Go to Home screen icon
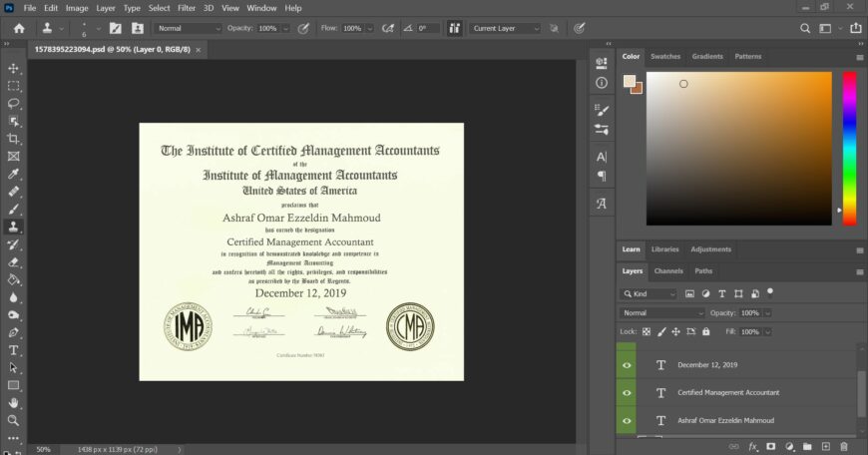Viewport: 868px width, 455px height. 19,28
